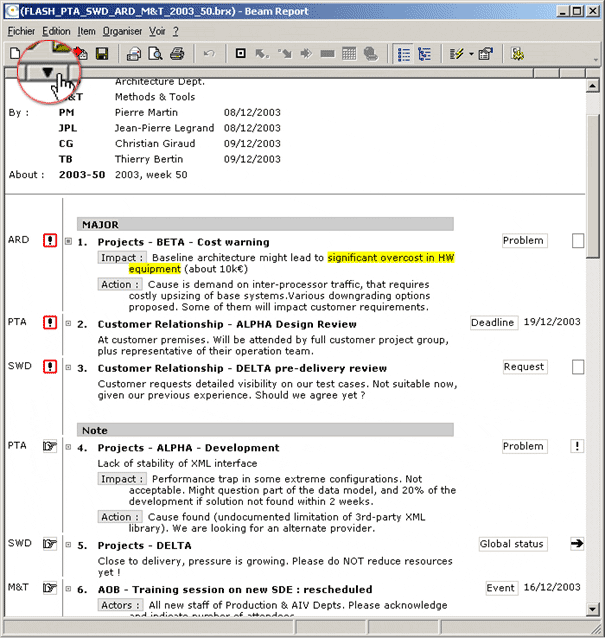This screenshot has height=638, width=605.
Task: Click the Event tag on item 6
Action: click(x=502, y=588)
